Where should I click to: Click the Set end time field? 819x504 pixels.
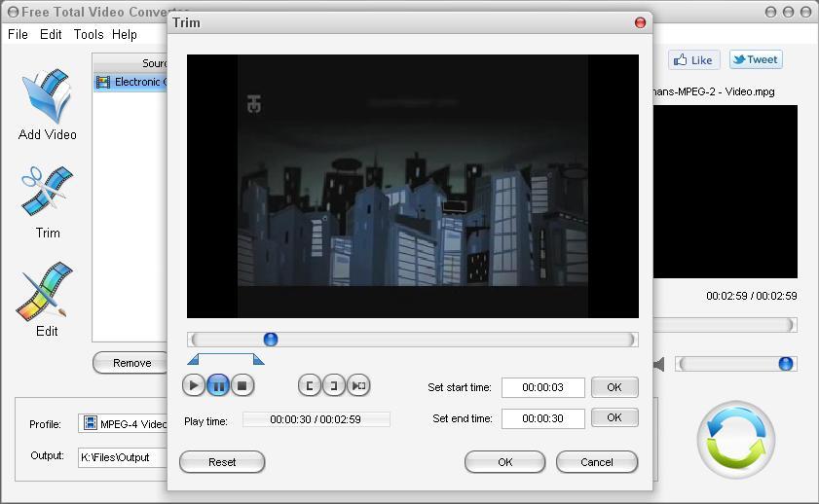pos(542,418)
